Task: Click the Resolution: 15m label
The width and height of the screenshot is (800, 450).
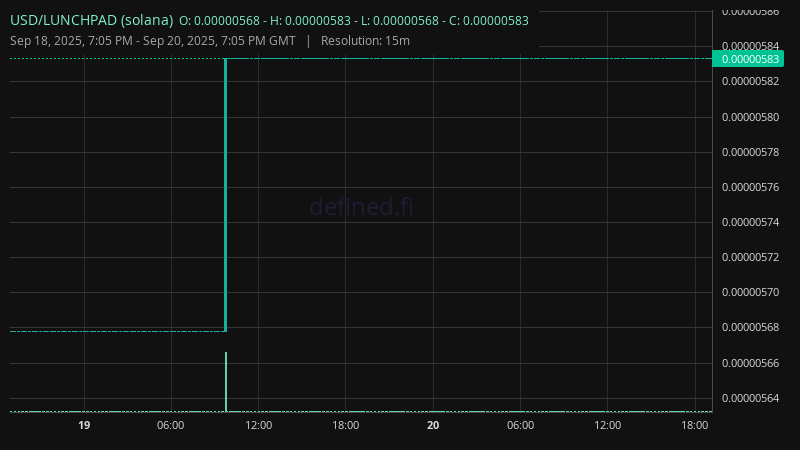Action: pos(365,41)
